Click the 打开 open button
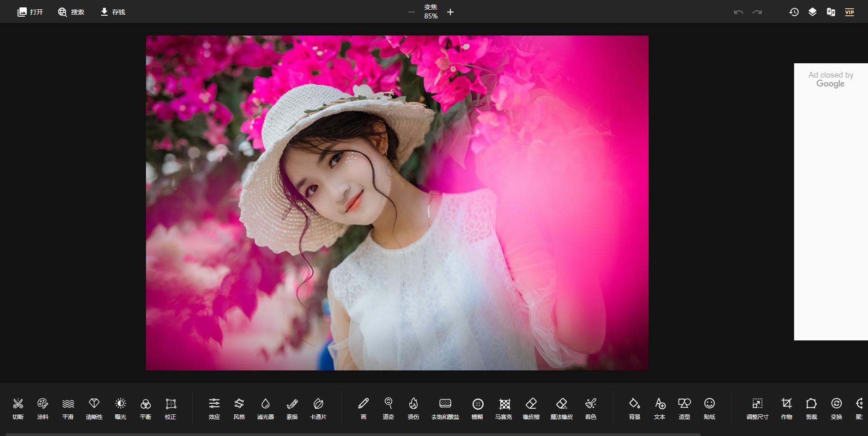 [30, 12]
